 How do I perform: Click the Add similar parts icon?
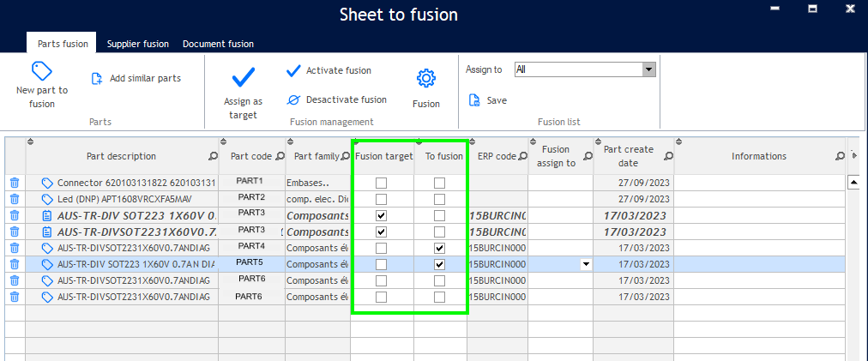tap(97, 78)
